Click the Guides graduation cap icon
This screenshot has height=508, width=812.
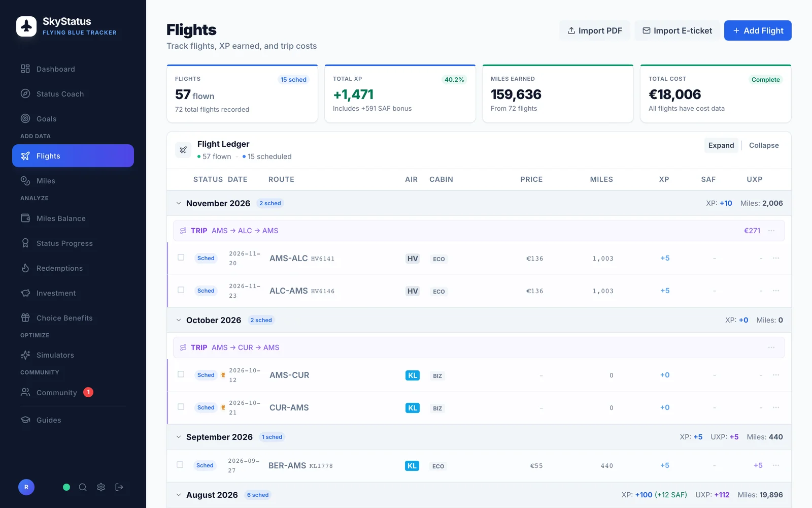(25, 420)
